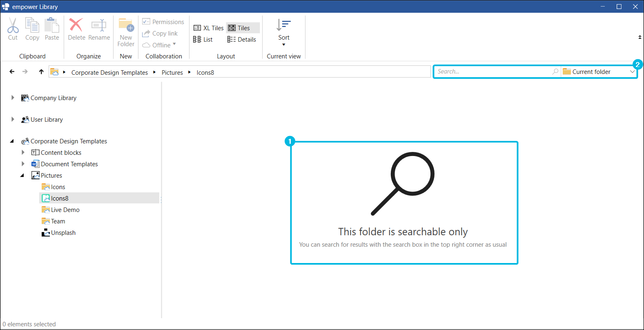Click Copy link in Collaboration
The width and height of the screenshot is (644, 330).
click(160, 33)
